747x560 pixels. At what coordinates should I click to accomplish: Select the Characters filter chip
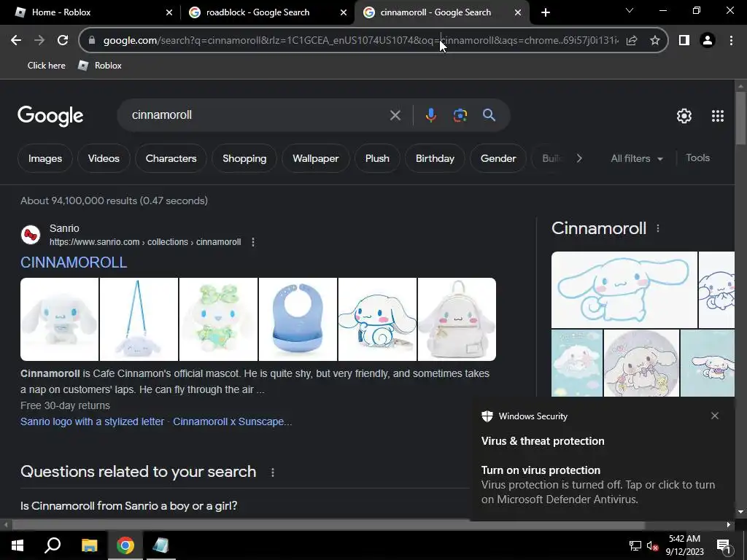coord(171,158)
